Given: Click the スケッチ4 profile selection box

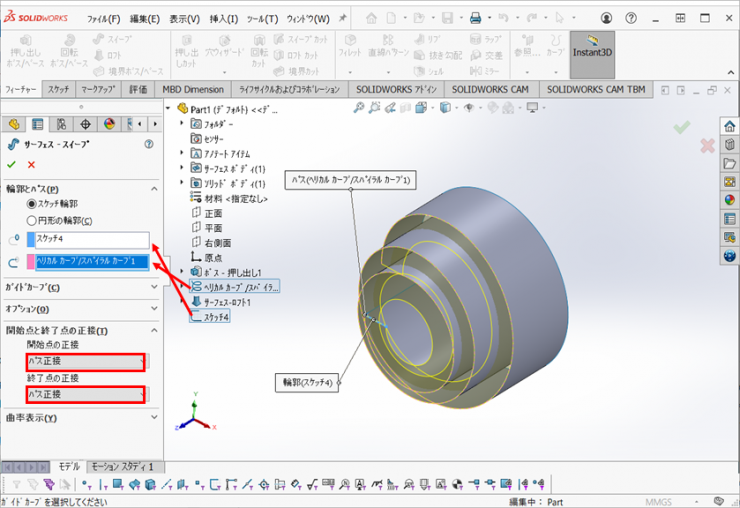Looking at the screenshot, I should coord(90,240).
